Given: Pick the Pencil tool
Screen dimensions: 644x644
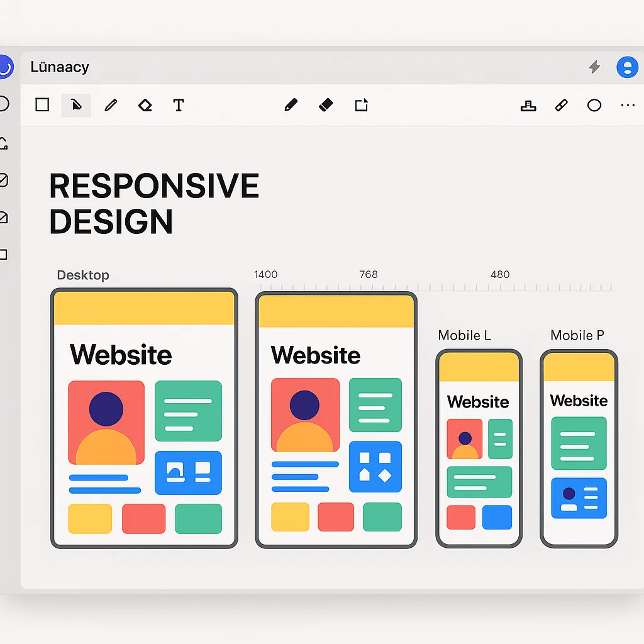Looking at the screenshot, I should coord(111,105).
